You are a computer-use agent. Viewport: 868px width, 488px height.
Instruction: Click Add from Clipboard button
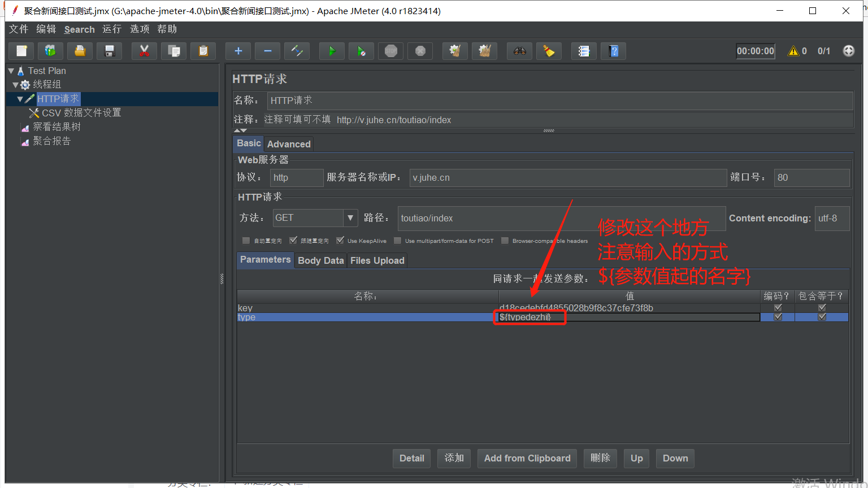[x=527, y=458]
